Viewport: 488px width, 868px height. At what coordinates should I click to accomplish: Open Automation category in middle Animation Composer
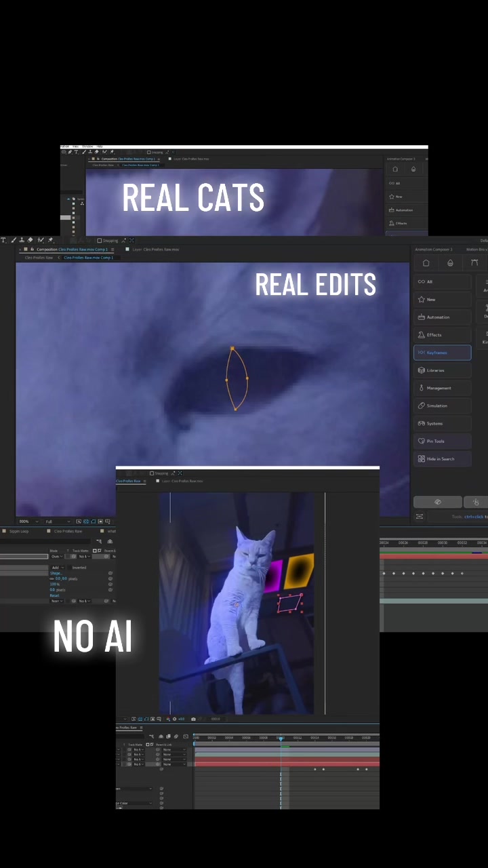(442, 317)
